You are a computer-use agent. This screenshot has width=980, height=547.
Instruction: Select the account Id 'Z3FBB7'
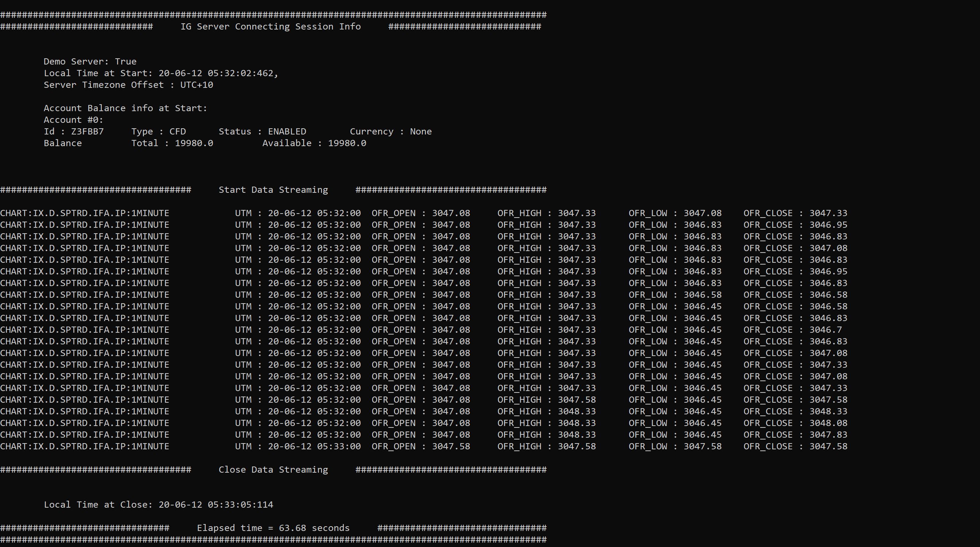tap(87, 132)
